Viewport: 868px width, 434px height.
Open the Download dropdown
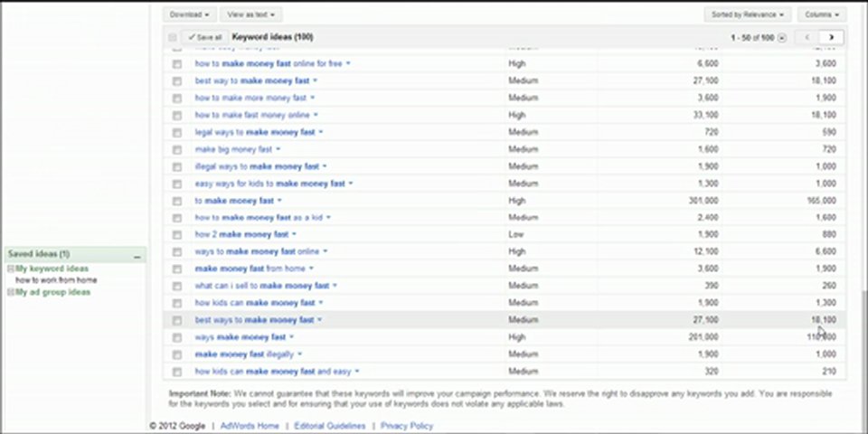pyautogui.click(x=189, y=14)
